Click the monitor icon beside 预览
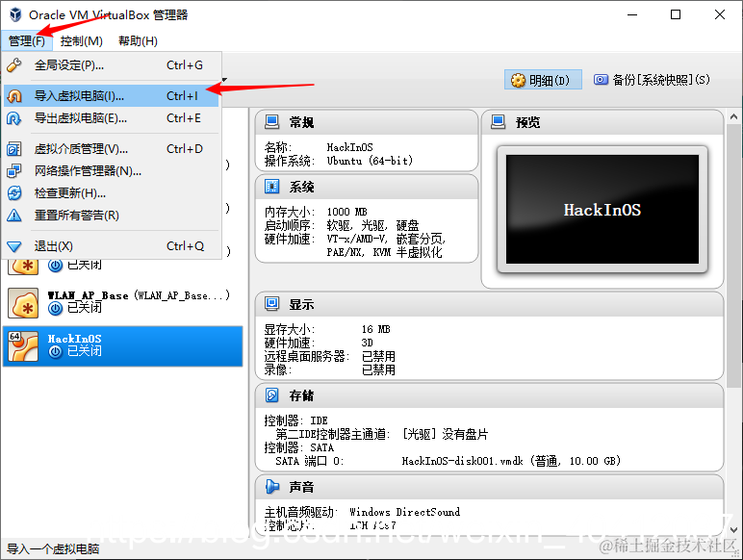This screenshot has height=560, width=743. [x=498, y=122]
